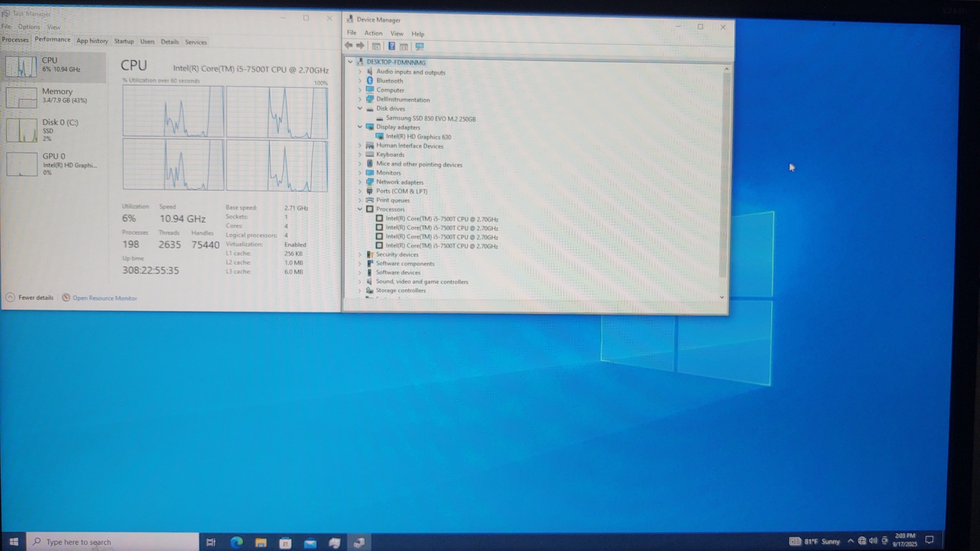Open Microsoft Store from the taskbar
The image size is (980, 551).
coord(285,542)
